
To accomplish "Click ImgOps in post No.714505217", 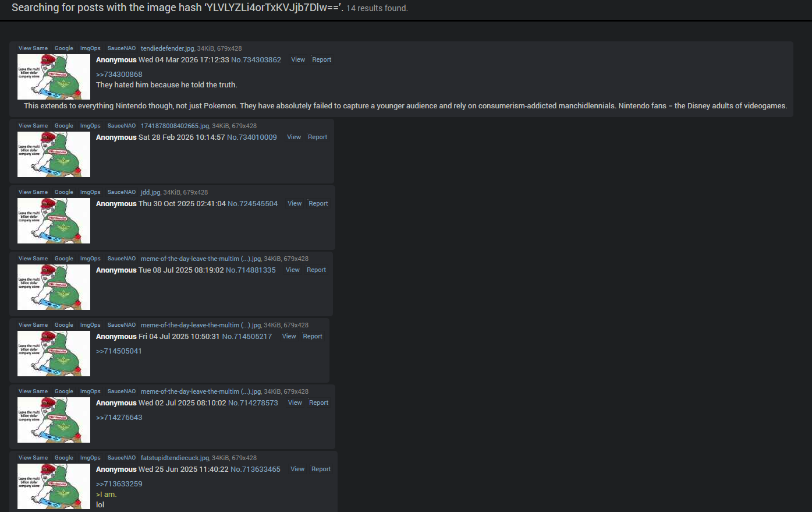I will coord(90,325).
